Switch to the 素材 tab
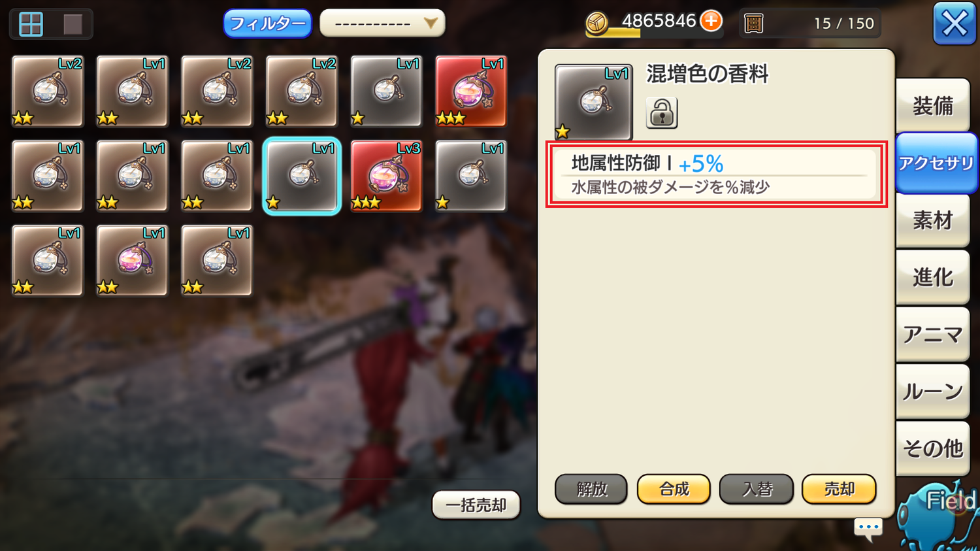This screenshot has height=551, width=980. 932,220
